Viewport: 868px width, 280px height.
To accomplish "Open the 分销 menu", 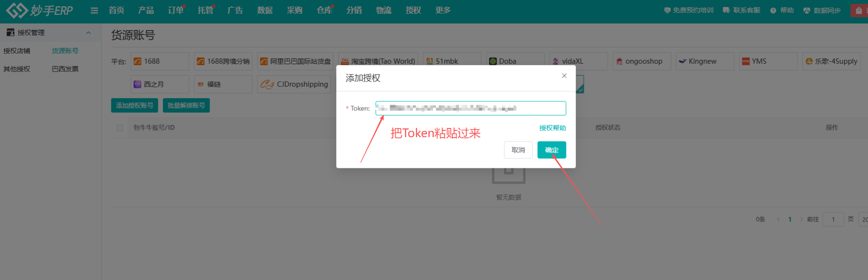I will [354, 10].
